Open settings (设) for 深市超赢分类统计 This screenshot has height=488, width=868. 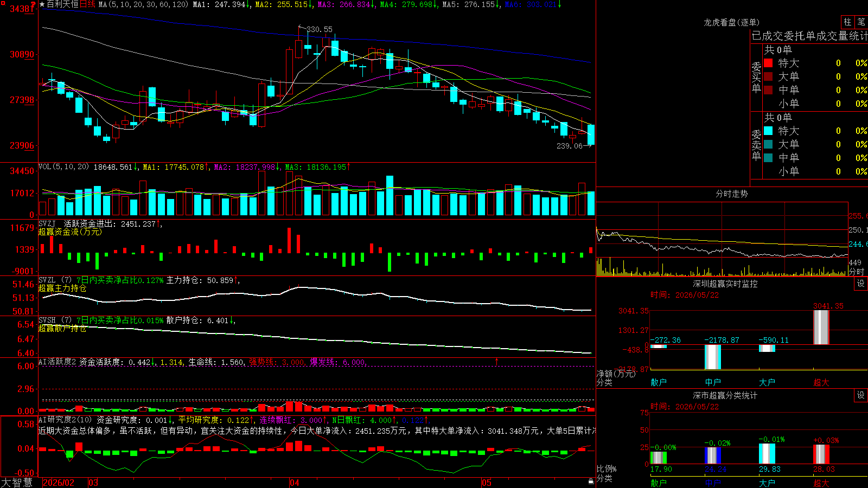(x=861, y=395)
